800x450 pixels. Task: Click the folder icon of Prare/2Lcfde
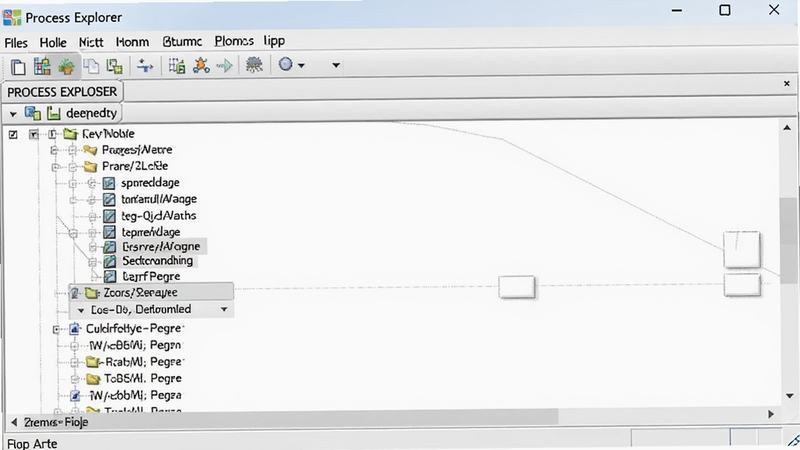point(90,166)
